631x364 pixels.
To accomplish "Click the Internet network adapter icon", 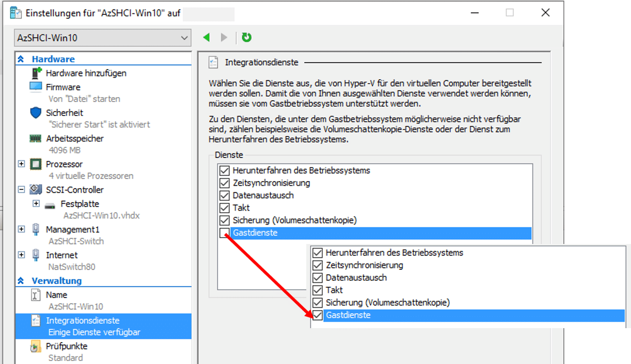I will 36,255.
